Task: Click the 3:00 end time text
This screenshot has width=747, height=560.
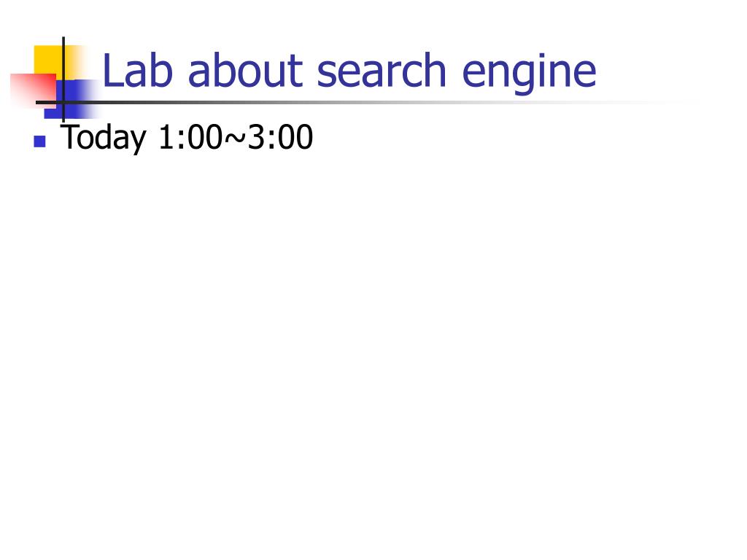Action: (x=280, y=137)
